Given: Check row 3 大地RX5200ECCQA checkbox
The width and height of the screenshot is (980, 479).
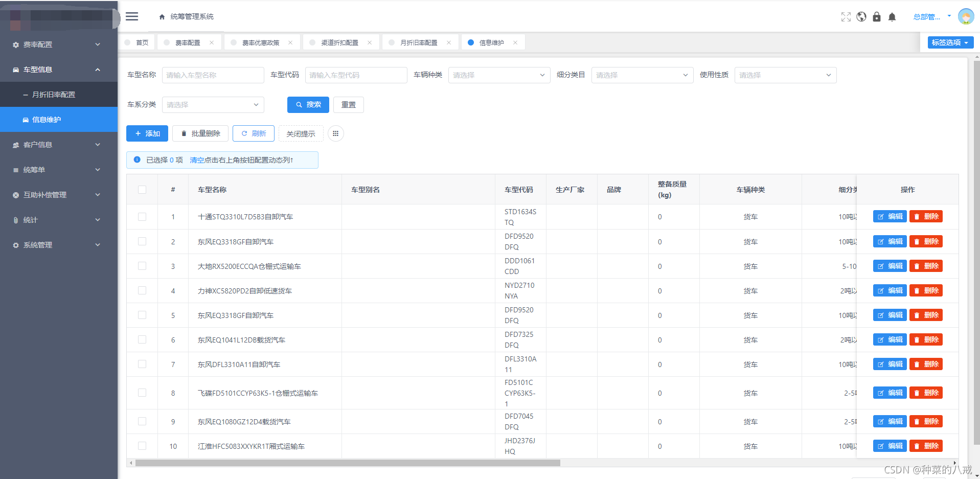Looking at the screenshot, I should point(142,266).
